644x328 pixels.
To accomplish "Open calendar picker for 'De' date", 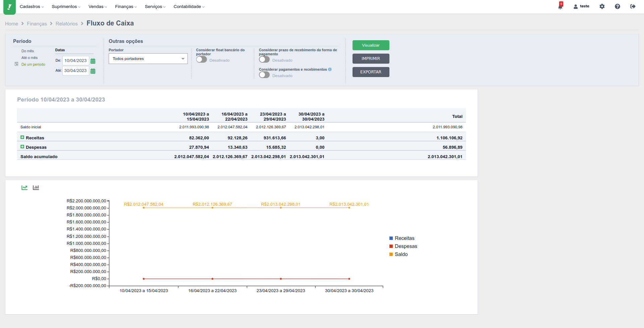I will pyautogui.click(x=93, y=61).
